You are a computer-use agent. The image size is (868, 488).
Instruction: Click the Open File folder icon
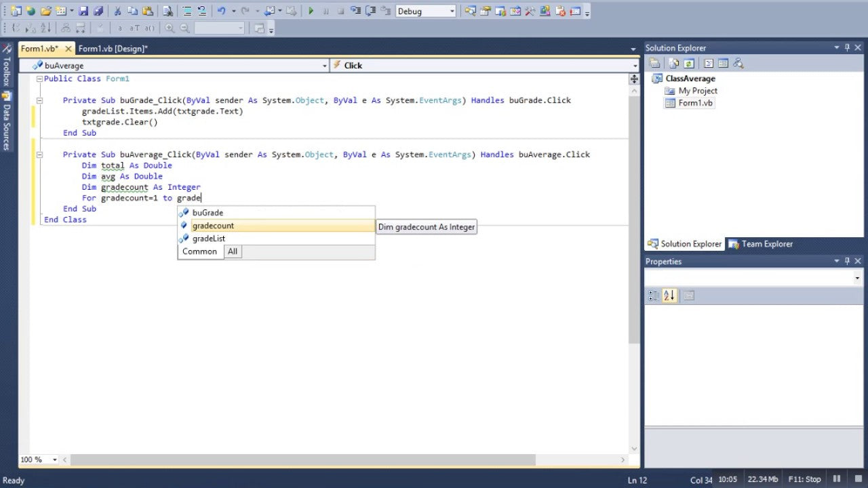[45, 11]
